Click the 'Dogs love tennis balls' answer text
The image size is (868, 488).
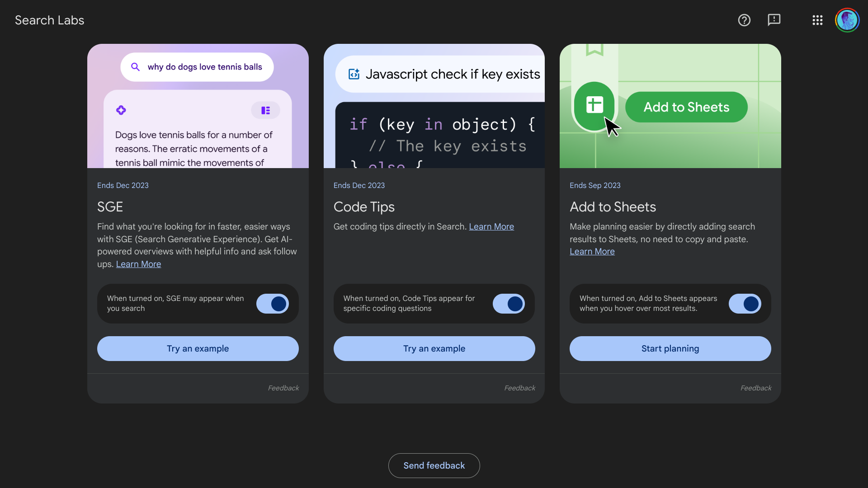(x=194, y=149)
